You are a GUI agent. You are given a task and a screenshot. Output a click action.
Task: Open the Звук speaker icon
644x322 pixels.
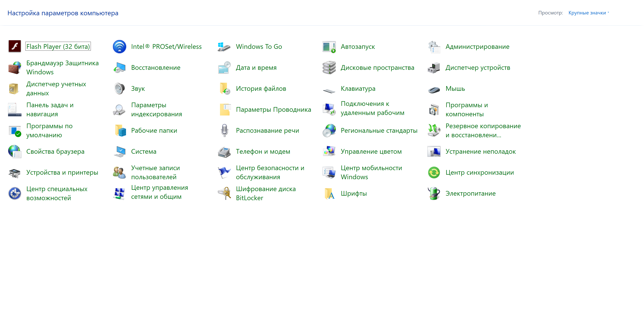[x=119, y=89]
